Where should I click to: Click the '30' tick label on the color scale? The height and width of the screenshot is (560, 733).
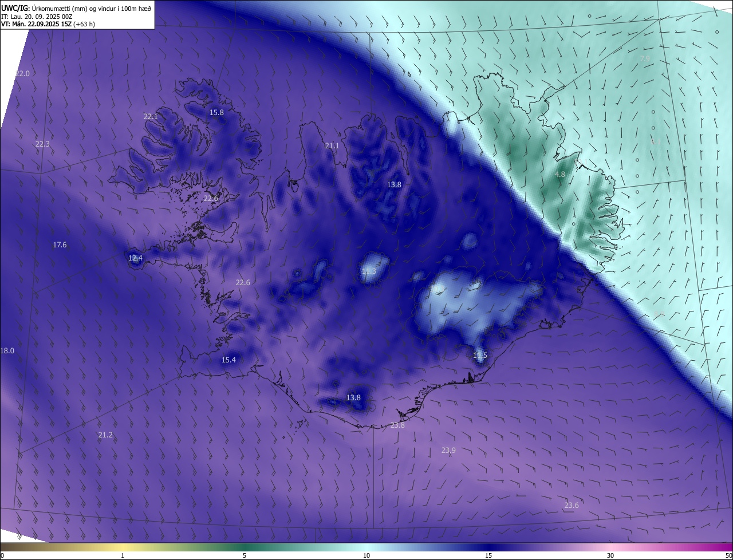pyautogui.click(x=610, y=555)
